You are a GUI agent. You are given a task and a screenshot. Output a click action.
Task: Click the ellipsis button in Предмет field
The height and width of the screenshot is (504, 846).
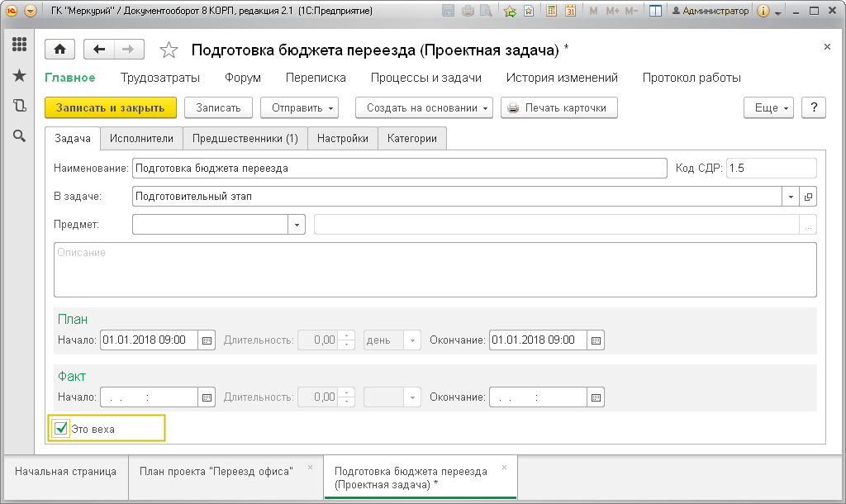[x=808, y=225]
